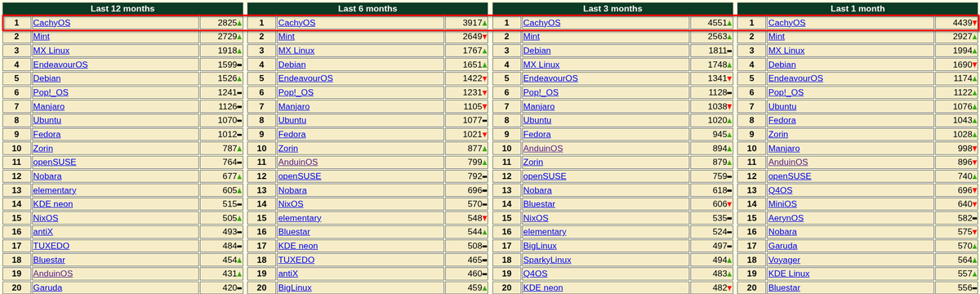Open Fedora link in Last 6 months table
Screen dimensions: 980x294
[292, 134]
